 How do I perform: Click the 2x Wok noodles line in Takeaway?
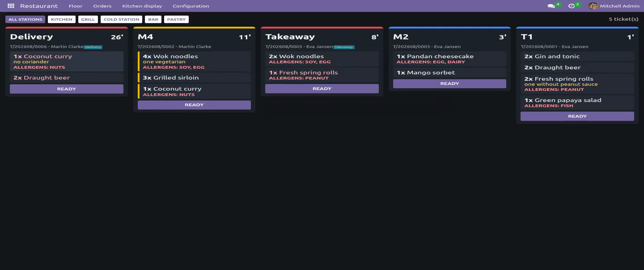[x=322, y=59]
